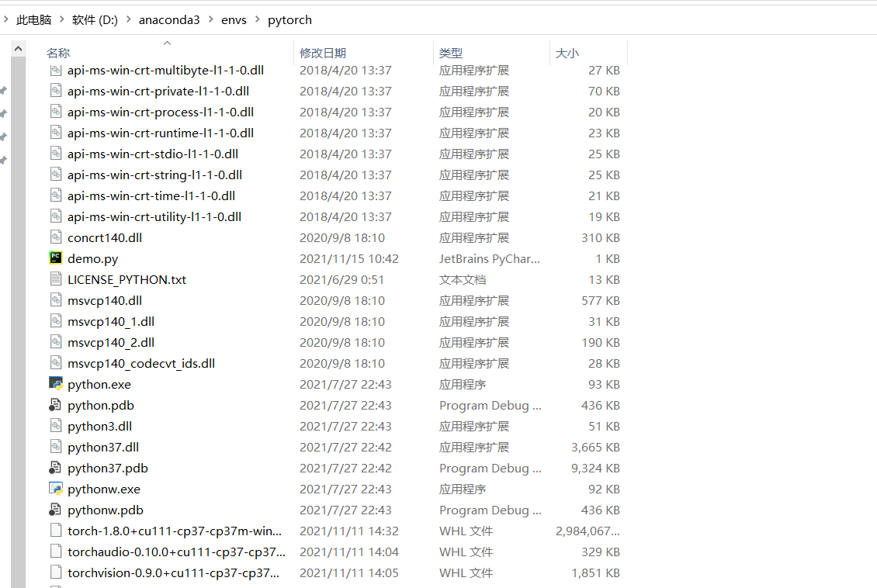The height and width of the screenshot is (588, 877).
Task: Click the msvcp140_codecvt_ids.dll file icon
Action: pos(55,363)
